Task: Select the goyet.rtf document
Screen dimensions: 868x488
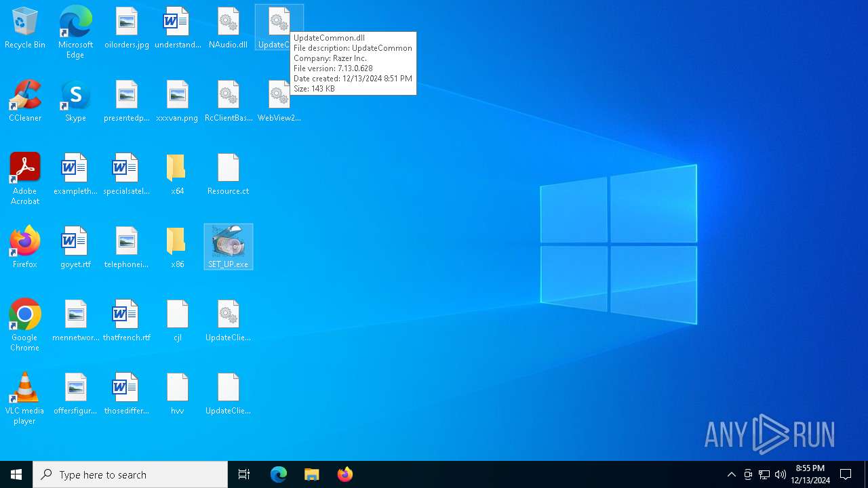Action: pos(75,247)
